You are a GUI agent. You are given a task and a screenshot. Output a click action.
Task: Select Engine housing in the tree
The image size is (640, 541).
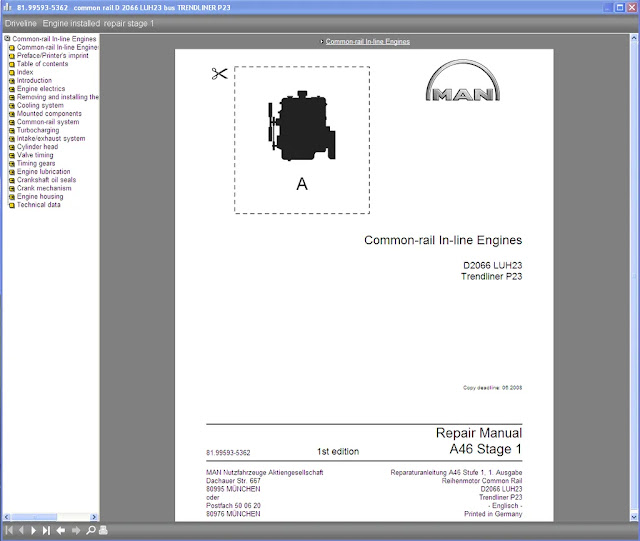click(x=40, y=196)
